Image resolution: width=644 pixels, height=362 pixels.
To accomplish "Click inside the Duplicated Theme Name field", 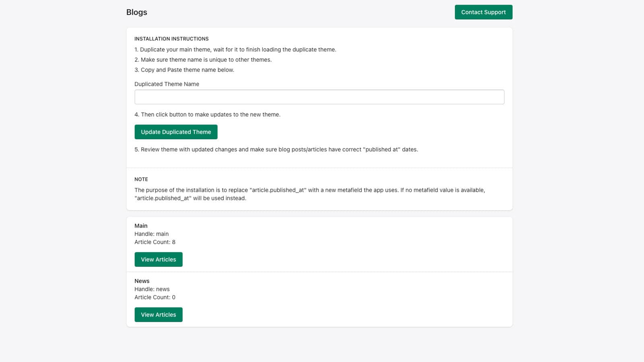I will pyautogui.click(x=319, y=97).
